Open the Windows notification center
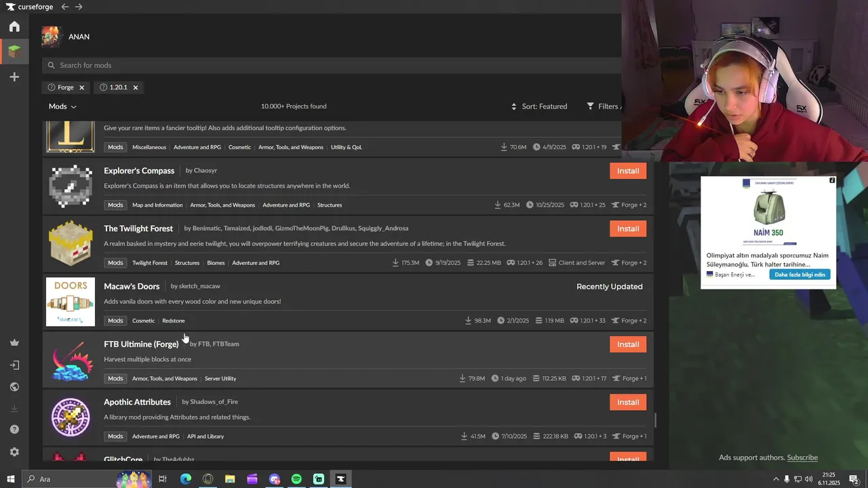868x488 pixels. [x=854, y=479]
